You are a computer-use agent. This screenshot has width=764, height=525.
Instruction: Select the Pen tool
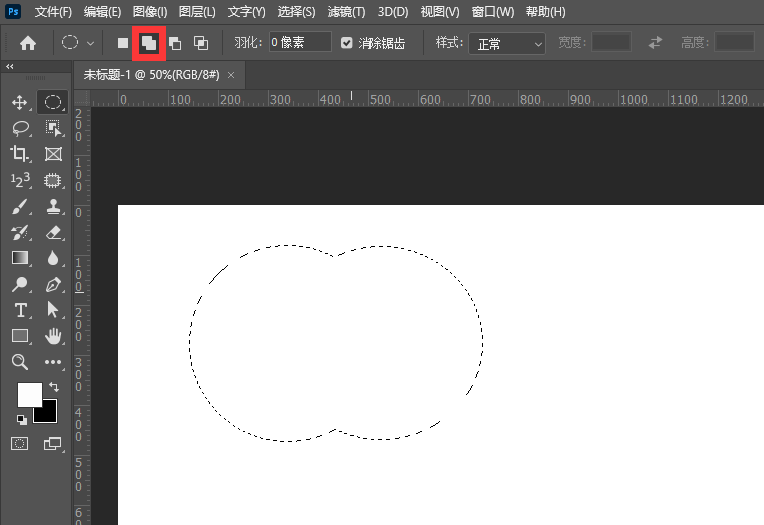click(54, 284)
